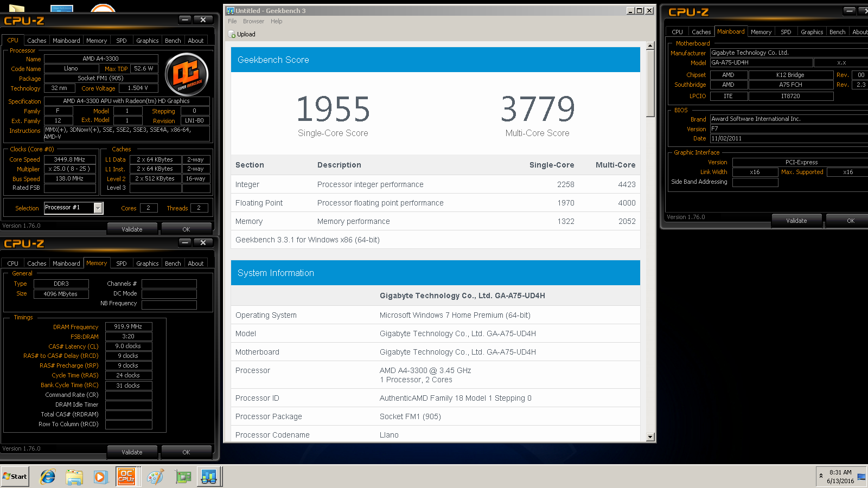Click the mainboard Model field GA-A75-UD4H

pos(761,63)
